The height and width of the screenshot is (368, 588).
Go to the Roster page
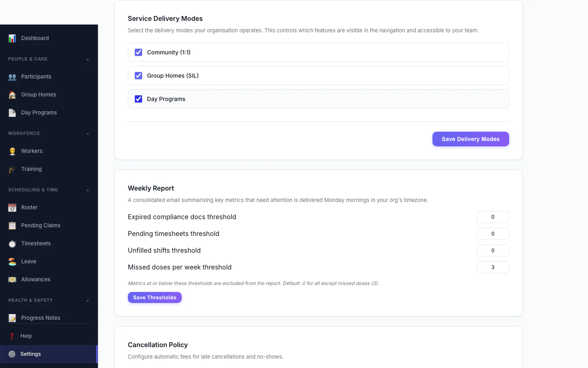coord(49,207)
